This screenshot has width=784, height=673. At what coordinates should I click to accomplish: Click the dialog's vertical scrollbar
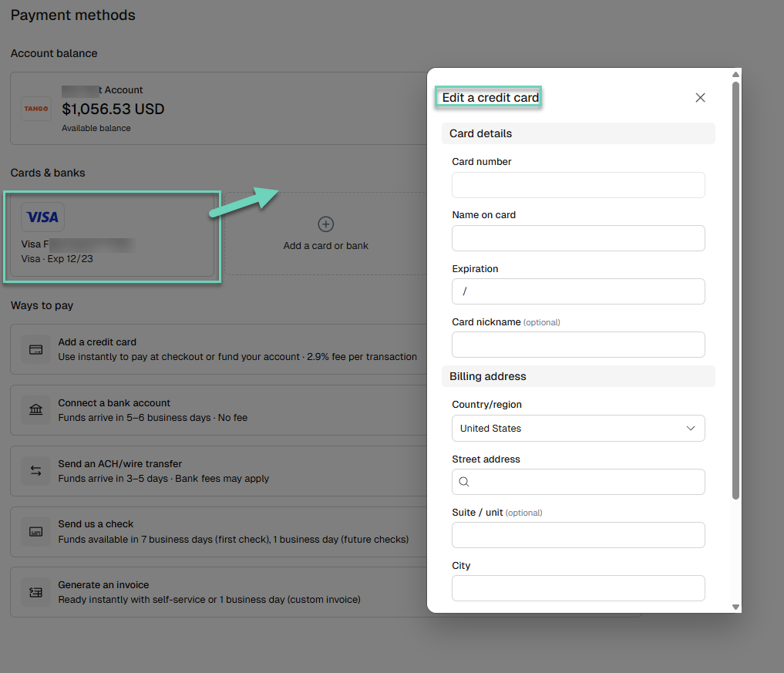[x=735, y=290]
